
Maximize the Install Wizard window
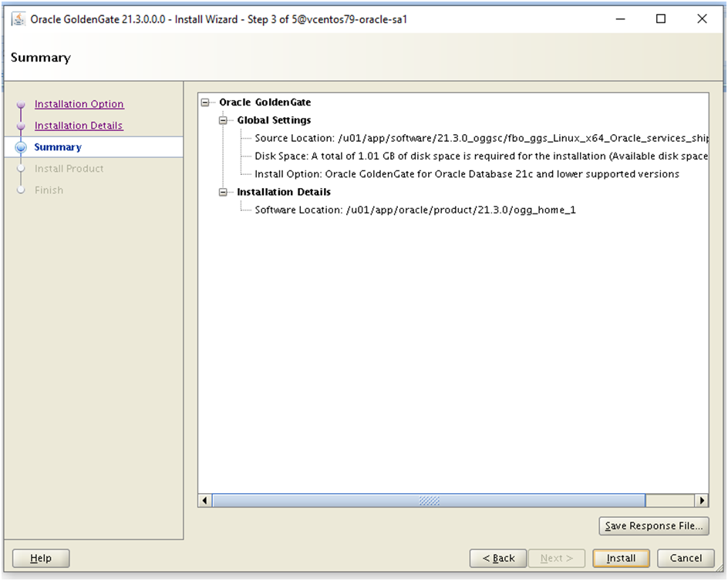[x=661, y=19]
